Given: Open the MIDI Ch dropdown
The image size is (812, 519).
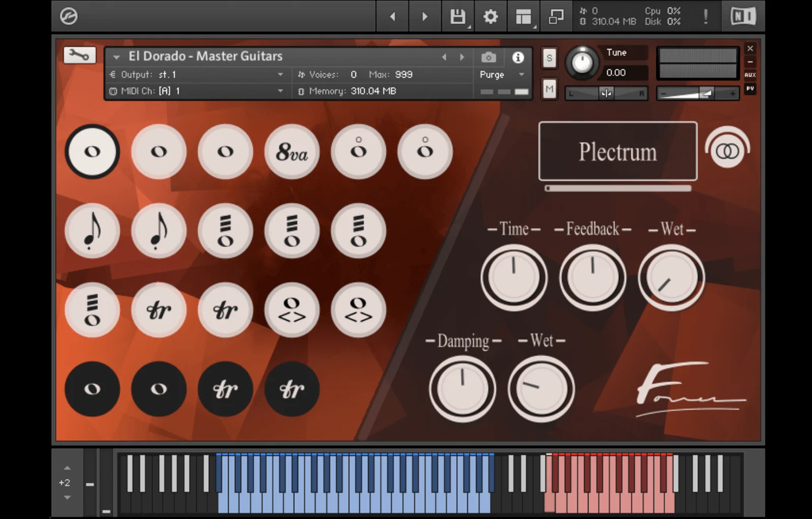Looking at the screenshot, I should click(x=280, y=91).
